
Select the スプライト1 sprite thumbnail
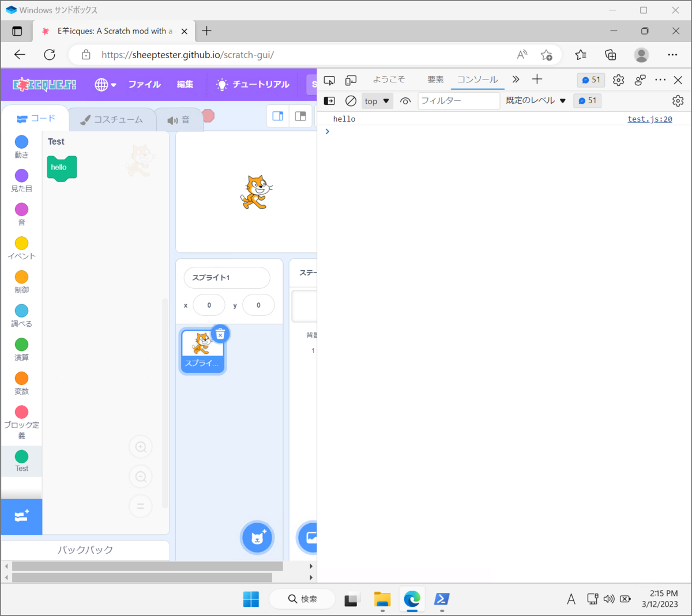(202, 351)
